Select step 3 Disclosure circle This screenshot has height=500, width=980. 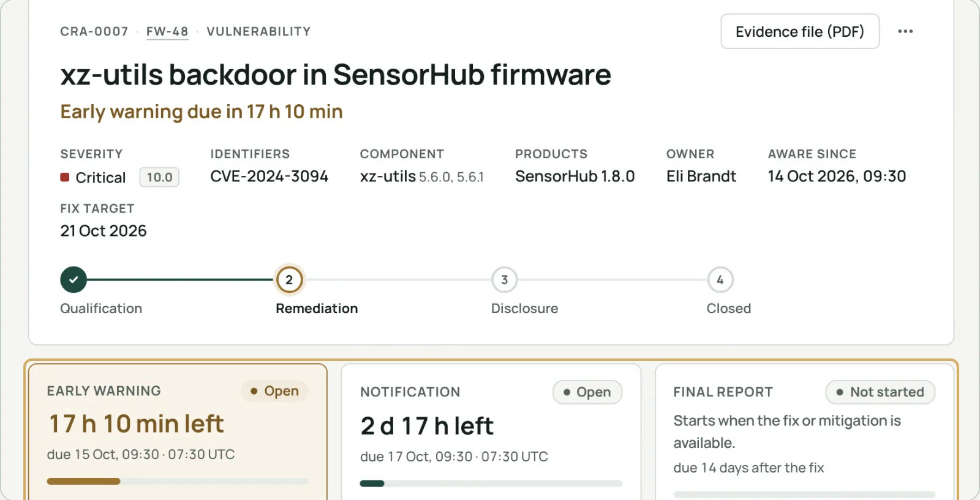(x=505, y=280)
